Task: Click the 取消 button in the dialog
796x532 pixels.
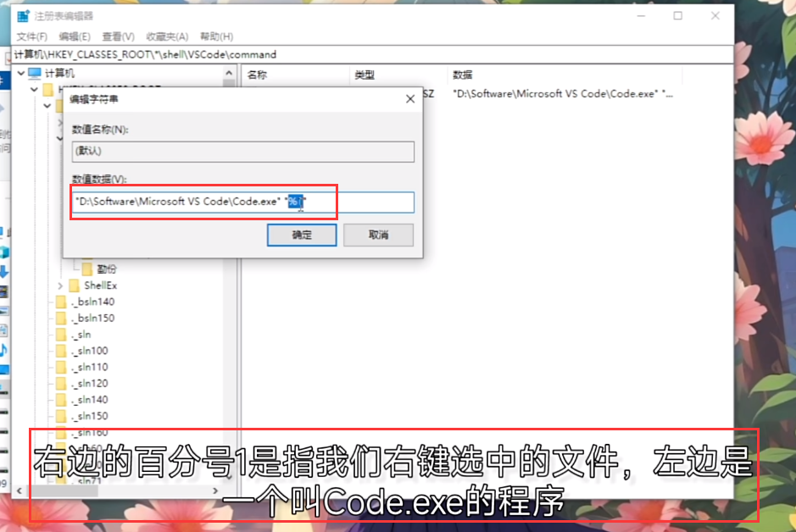Action: [378, 236]
